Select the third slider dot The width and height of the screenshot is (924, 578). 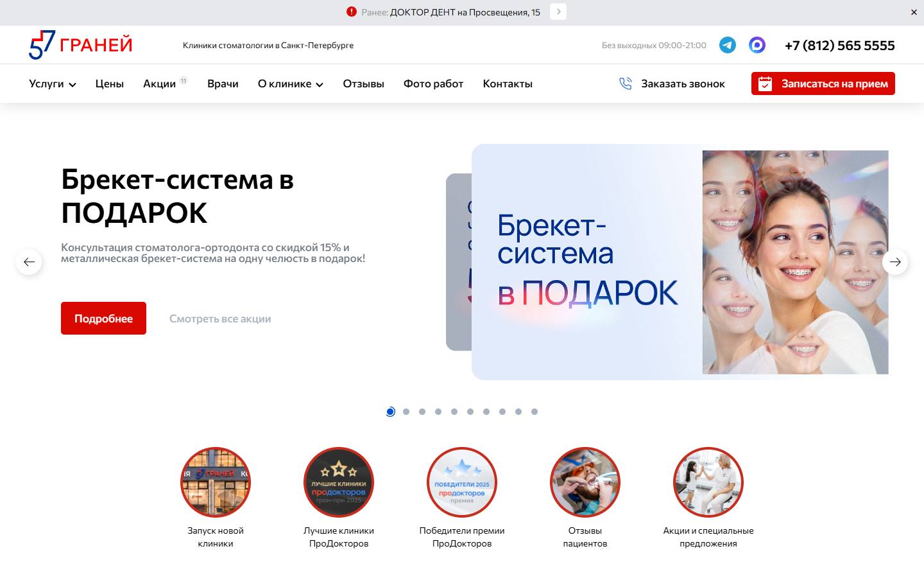pyautogui.click(x=422, y=412)
